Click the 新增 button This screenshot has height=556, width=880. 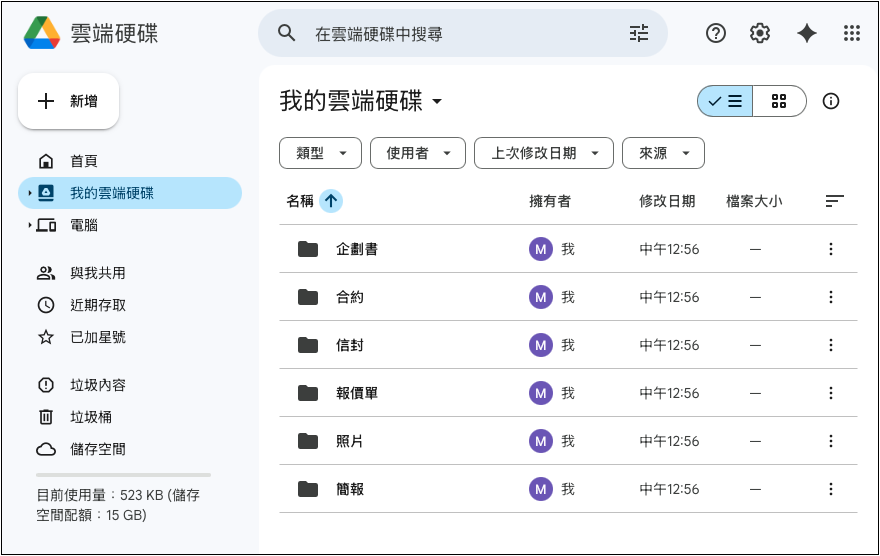69,101
